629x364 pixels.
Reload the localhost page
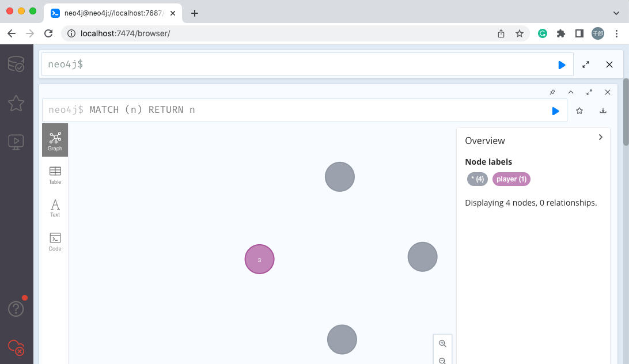tap(48, 34)
